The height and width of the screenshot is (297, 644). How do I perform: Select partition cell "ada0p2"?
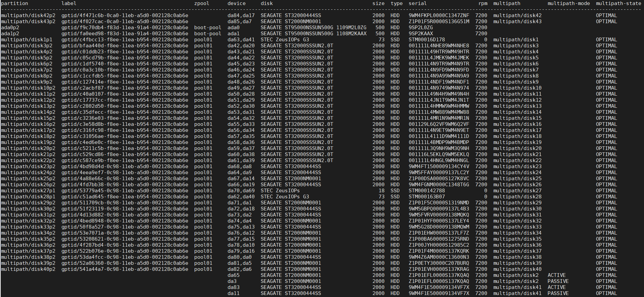pyautogui.click(x=10, y=28)
